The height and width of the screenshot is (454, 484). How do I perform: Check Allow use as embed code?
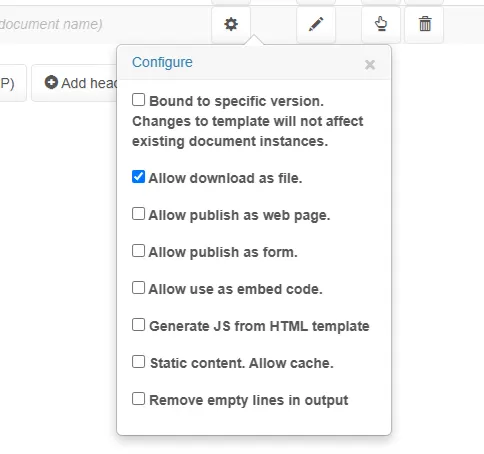point(138,288)
